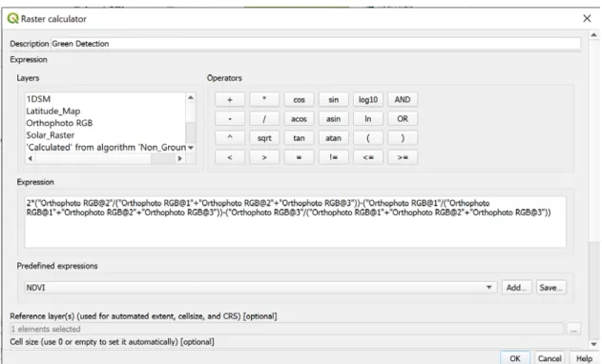Insert the acos function
Screen dimensions: 602x364
(299, 119)
